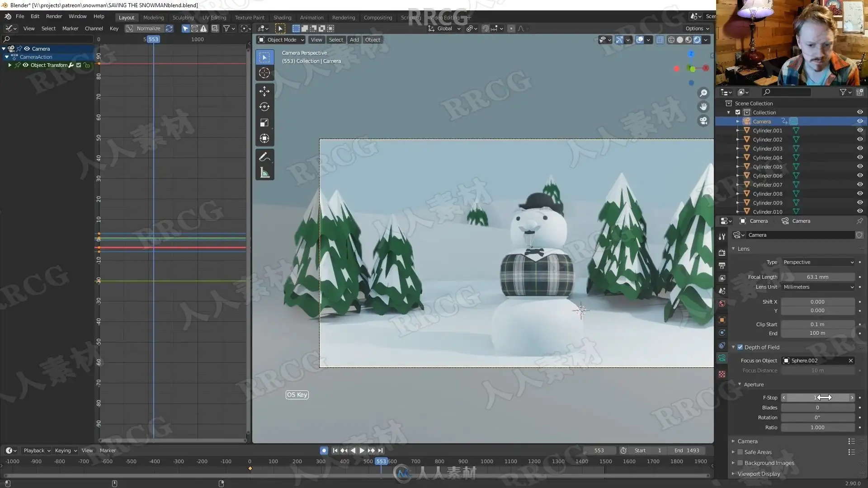Hide Cylinder.003 using its eye icon
Screen dimensions: 868x488
pyautogui.click(x=860, y=148)
